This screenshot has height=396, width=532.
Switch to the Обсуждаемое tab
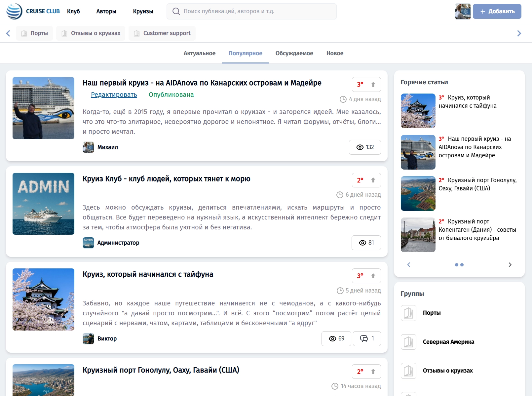point(295,53)
